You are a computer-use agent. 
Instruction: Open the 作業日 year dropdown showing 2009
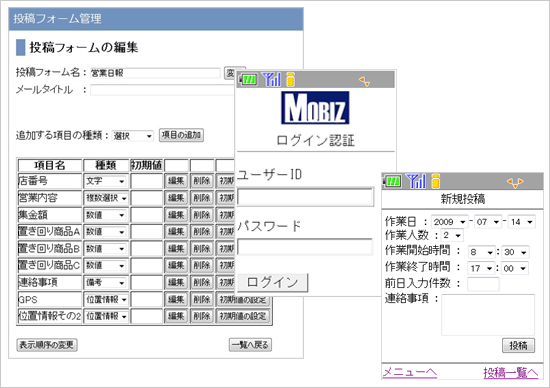click(x=449, y=222)
